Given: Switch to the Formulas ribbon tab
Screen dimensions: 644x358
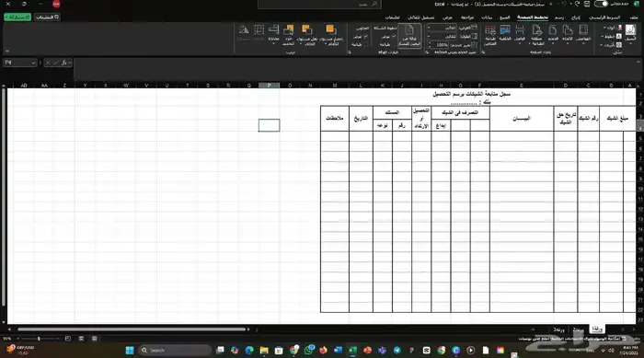Looking at the screenshot, I should click(505, 17).
